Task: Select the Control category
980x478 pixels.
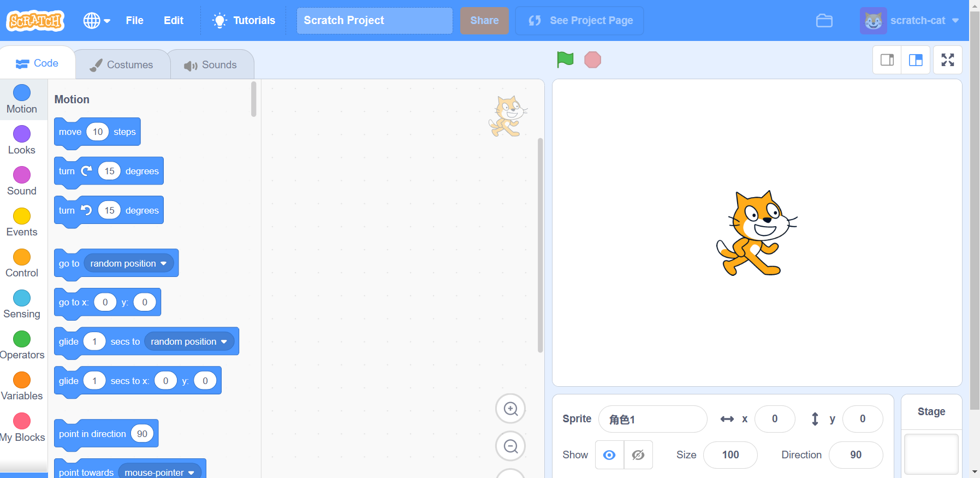Action: click(22, 263)
